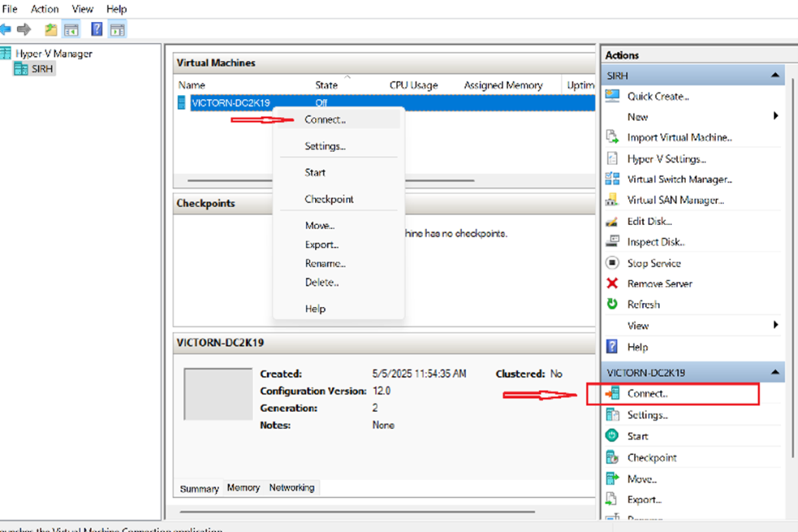Click the Virtual SAN Manager icon
The width and height of the screenshot is (798, 532).
tap(612, 200)
